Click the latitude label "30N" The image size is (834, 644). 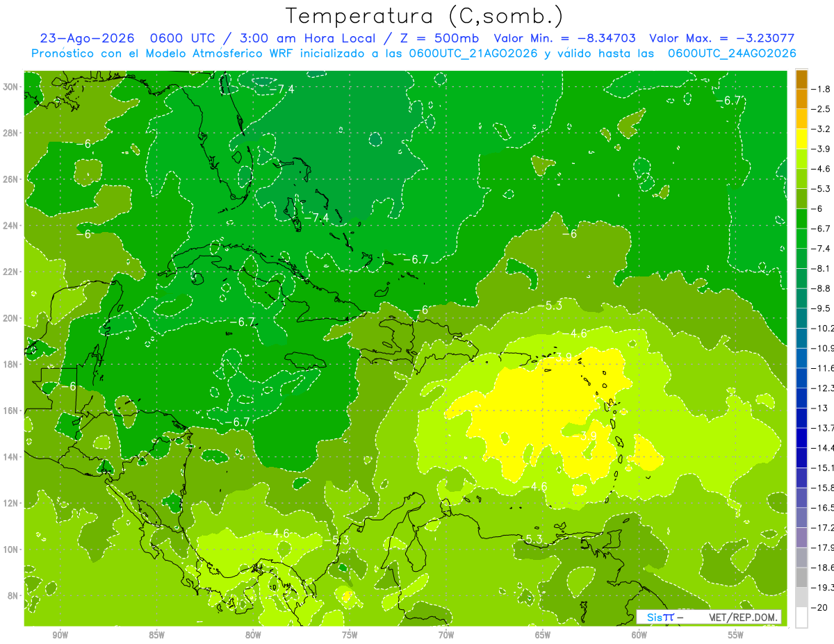pyautogui.click(x=10, y=87)
